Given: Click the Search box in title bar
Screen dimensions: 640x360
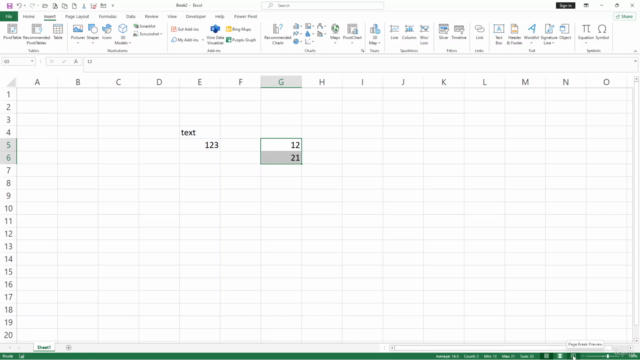Looking at the screenshot, I should coord(322,6).
